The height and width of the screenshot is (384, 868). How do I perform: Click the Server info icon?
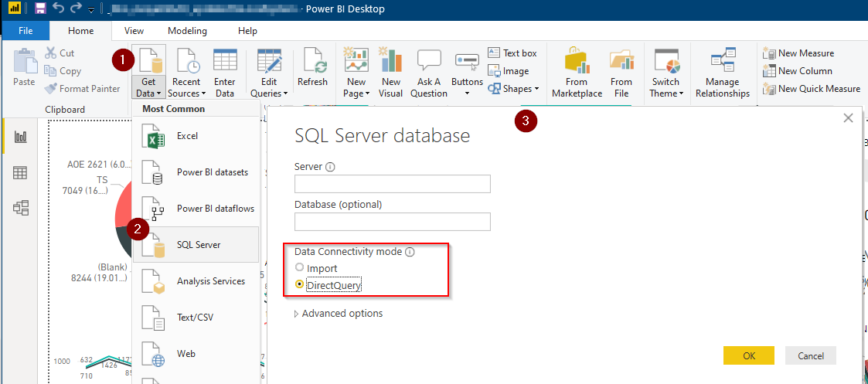(x=331, y=167)
